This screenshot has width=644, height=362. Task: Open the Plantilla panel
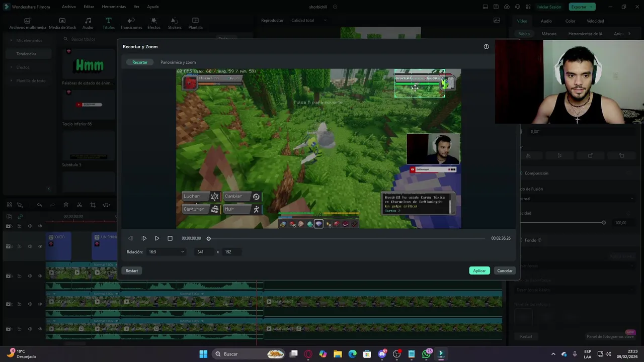click(x=195, y=24)
